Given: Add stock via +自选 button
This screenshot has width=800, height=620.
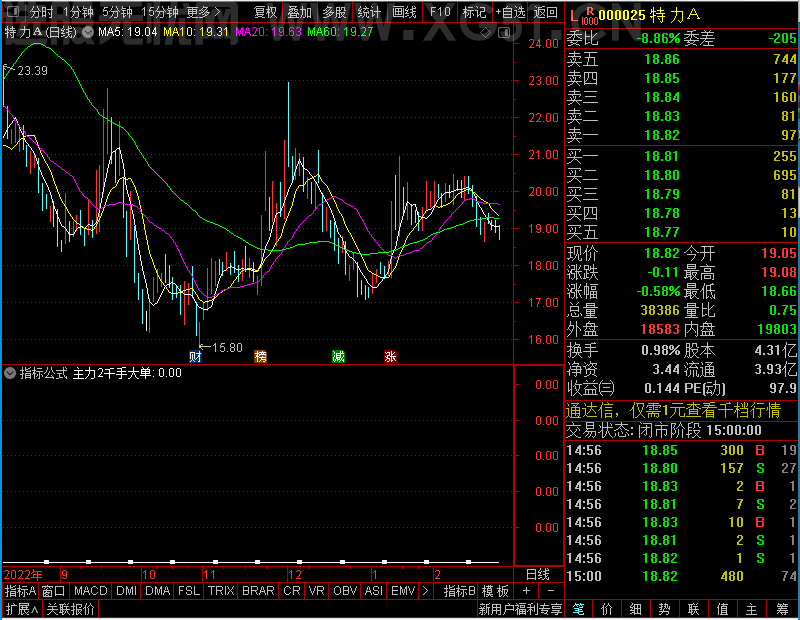Looking at the screenshot, I should coord(510,12).
